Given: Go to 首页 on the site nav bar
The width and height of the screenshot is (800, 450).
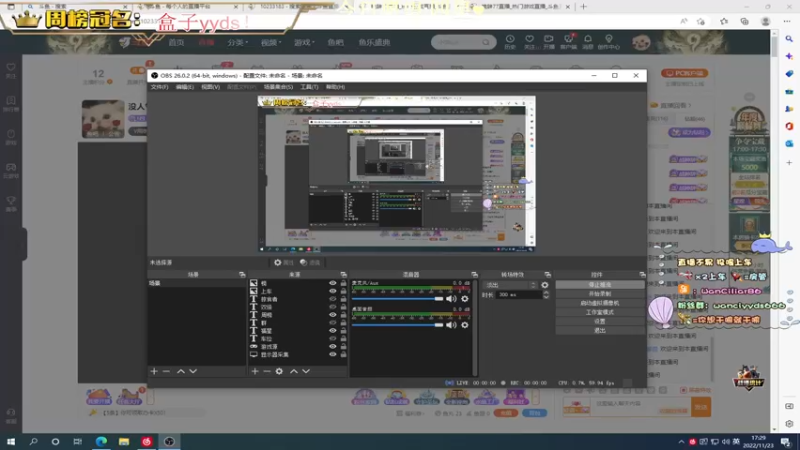Looking at the screenshot, I should tap(176, 42).
